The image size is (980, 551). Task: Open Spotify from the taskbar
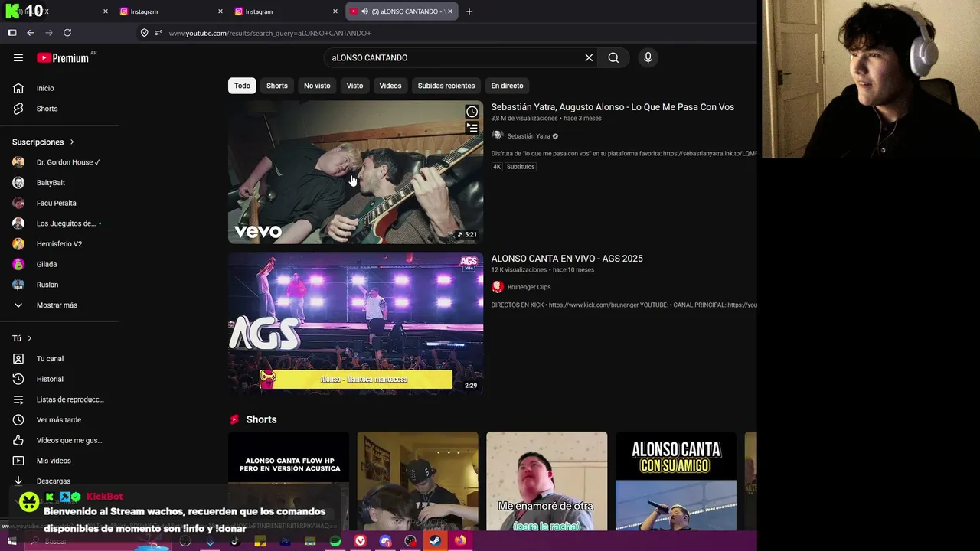pos(335,541)
